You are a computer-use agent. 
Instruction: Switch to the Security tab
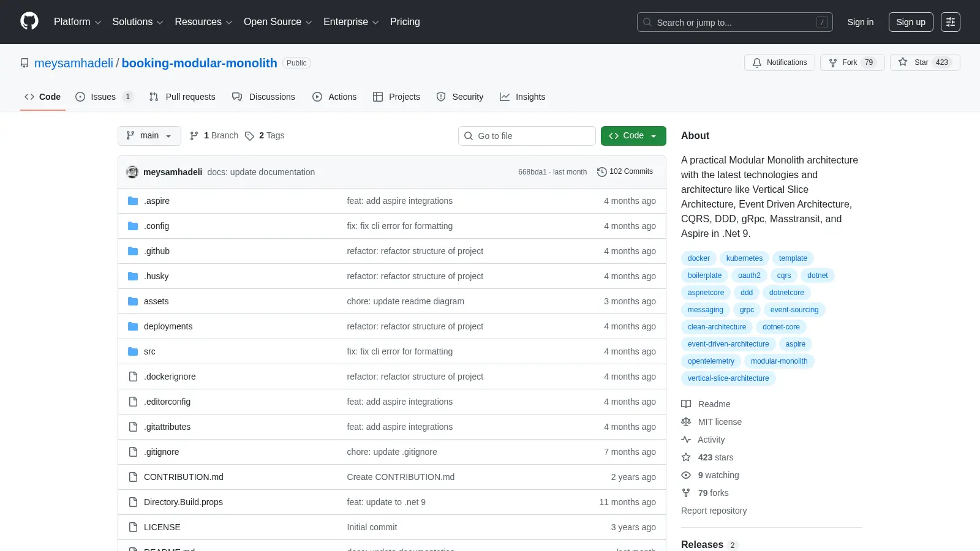pyautogui.click(x=460, y=97)
